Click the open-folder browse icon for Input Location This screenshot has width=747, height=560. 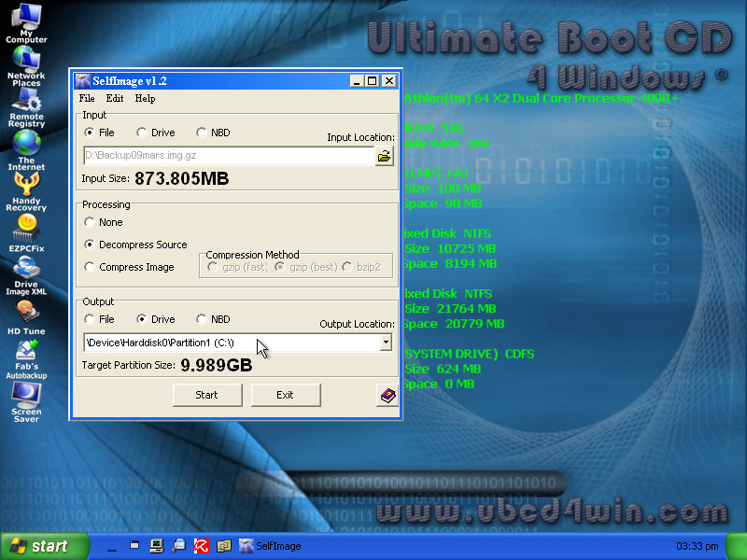[385, 156]
